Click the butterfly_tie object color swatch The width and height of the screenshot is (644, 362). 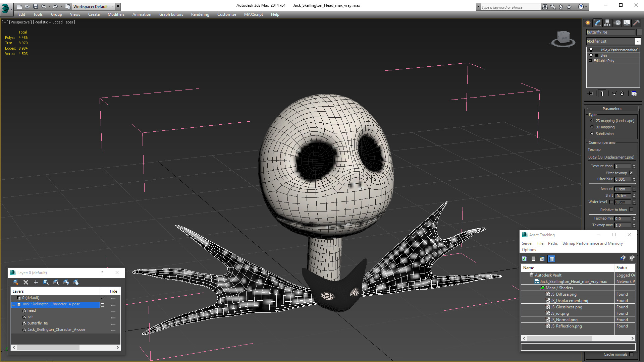(x=639, y=32)
